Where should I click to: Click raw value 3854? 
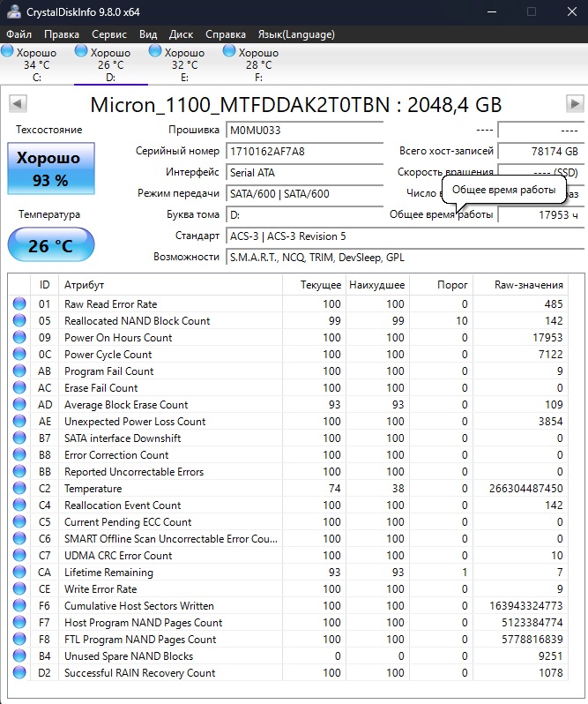(x=550, y=421)
